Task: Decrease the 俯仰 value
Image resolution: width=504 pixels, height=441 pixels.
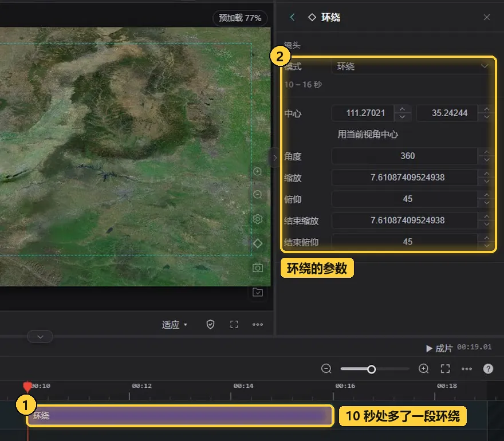Action: (x=486, y=203)
